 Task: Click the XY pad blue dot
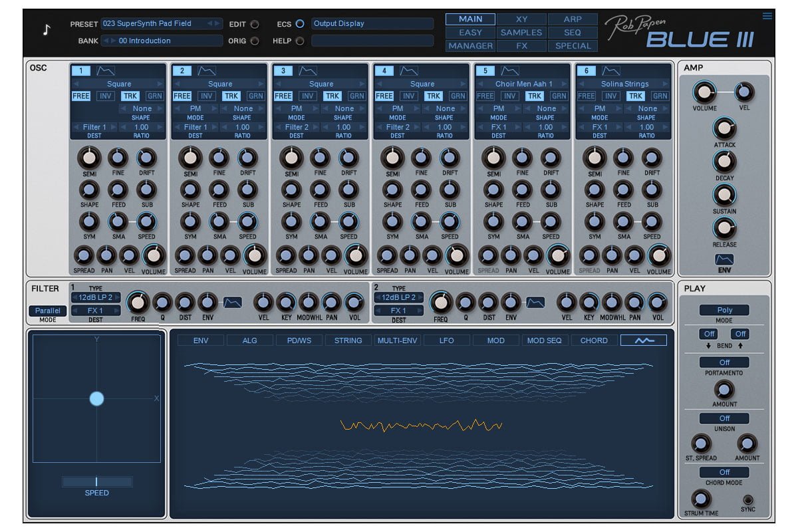coord(97,398)
